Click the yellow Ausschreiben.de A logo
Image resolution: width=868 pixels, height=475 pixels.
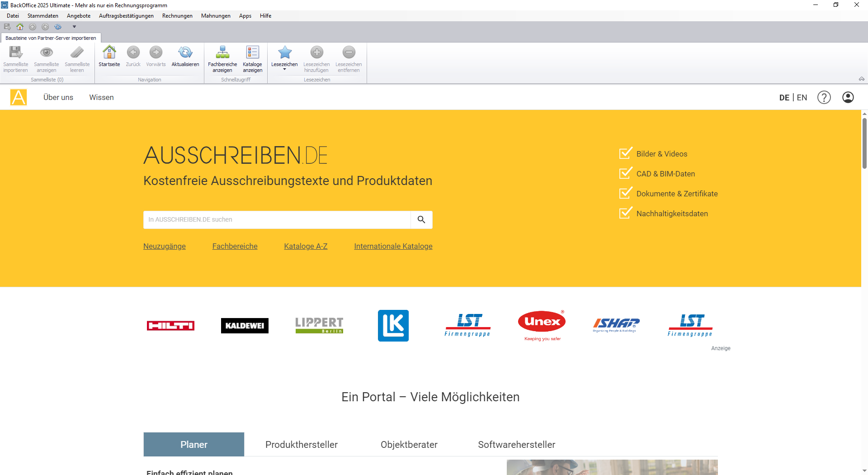click(19, 97)
